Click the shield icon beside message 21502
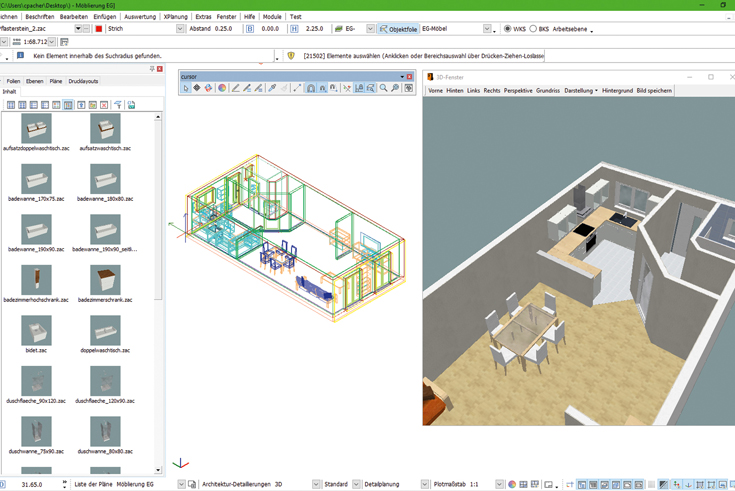 pyautogui.click(x=291, y=57)
